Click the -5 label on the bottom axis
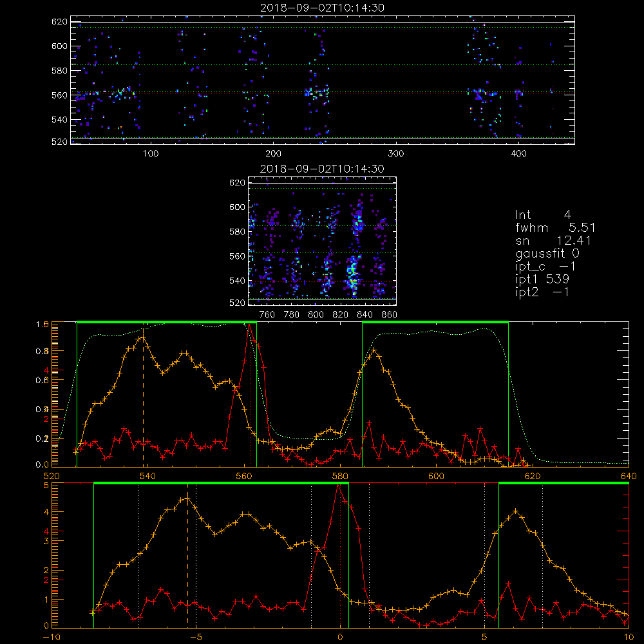 click(x=196, y=637)
